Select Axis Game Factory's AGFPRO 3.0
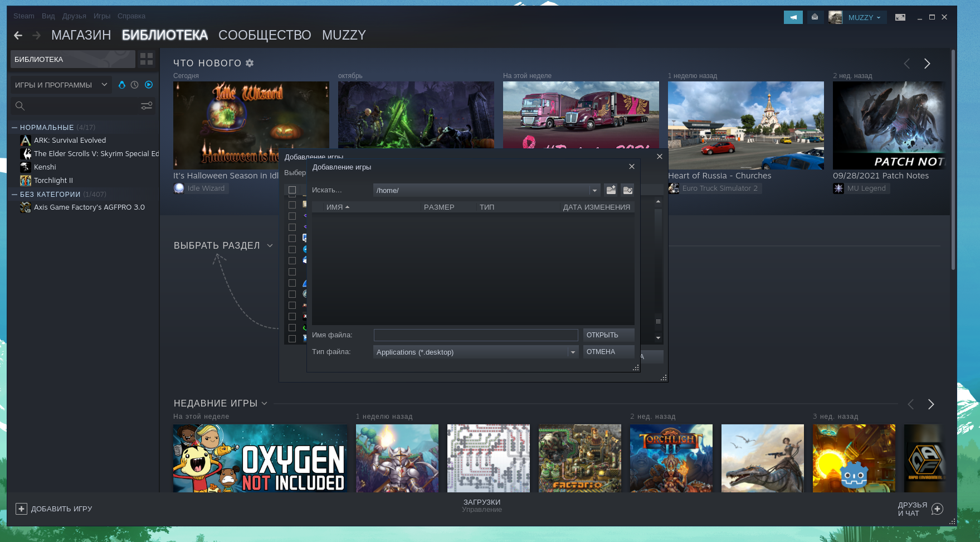 pyautogui.click(x=89, y=207)
